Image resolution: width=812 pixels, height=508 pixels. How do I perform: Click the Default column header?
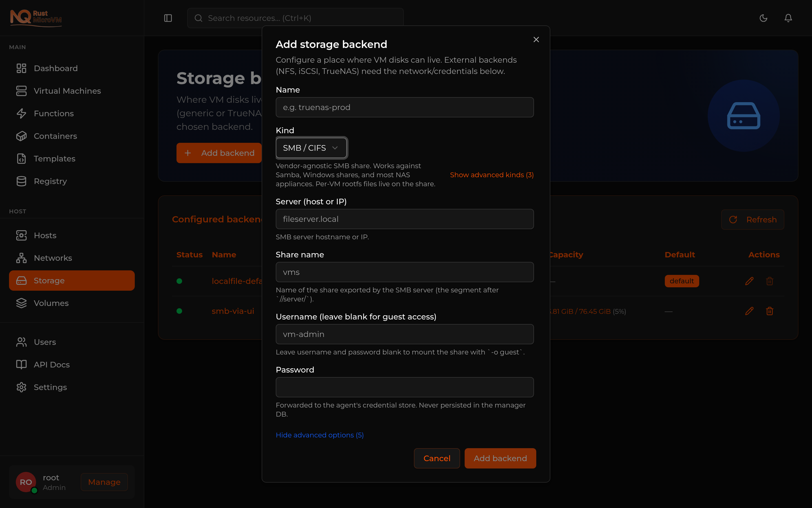(680, 255)
